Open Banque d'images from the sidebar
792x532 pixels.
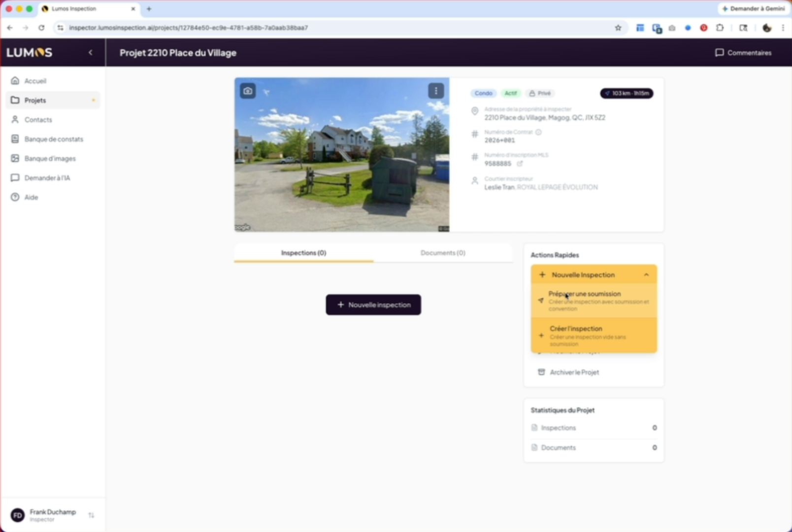coord(50,159)
